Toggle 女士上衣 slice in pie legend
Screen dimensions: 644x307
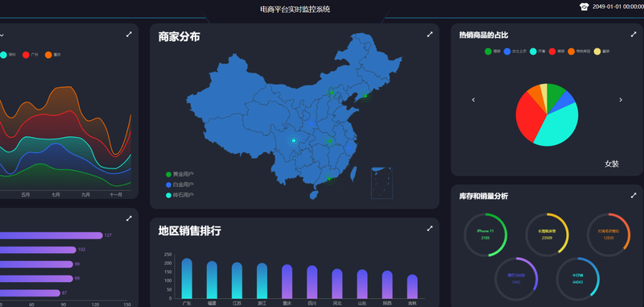[515, 52]
